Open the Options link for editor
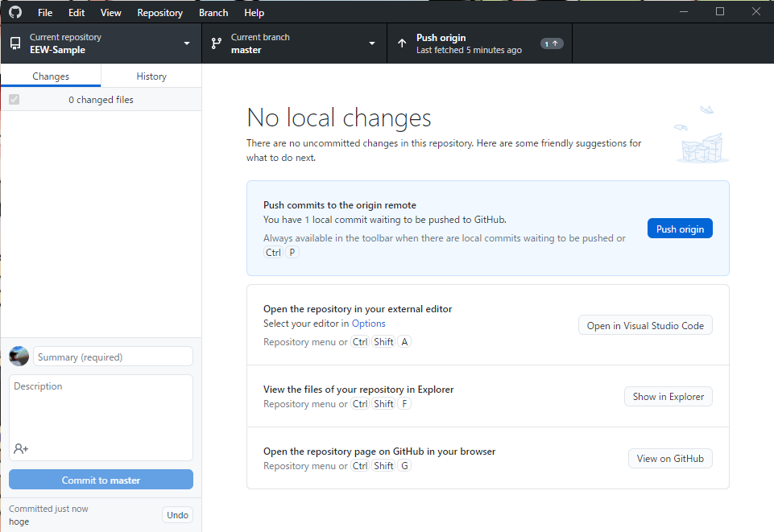Screen dimensions: 774x532 368,324
